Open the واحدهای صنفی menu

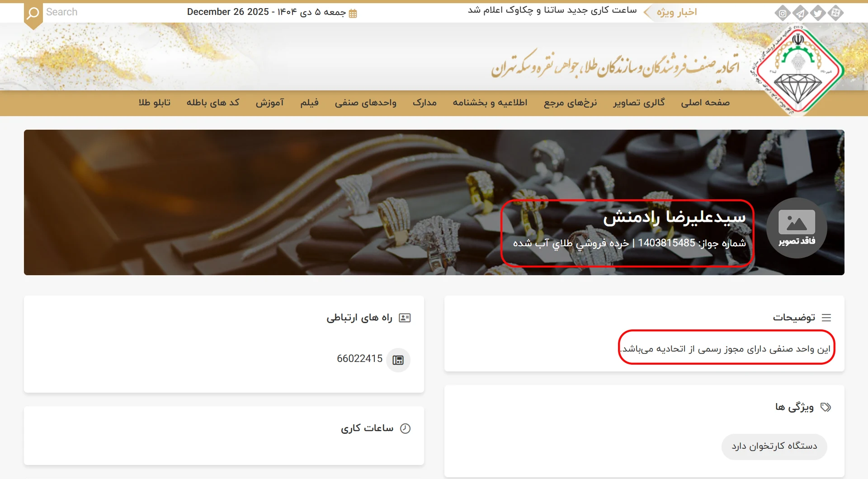pos(365,103)
